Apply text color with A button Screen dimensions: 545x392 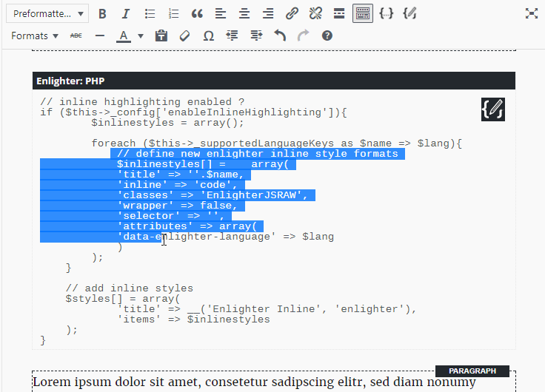(x=124, y=36)
